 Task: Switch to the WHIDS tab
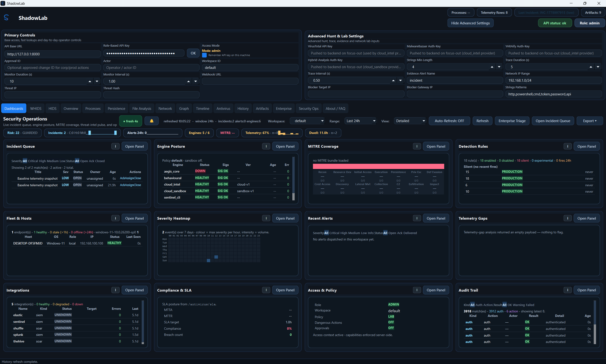[x=36, y=108]
